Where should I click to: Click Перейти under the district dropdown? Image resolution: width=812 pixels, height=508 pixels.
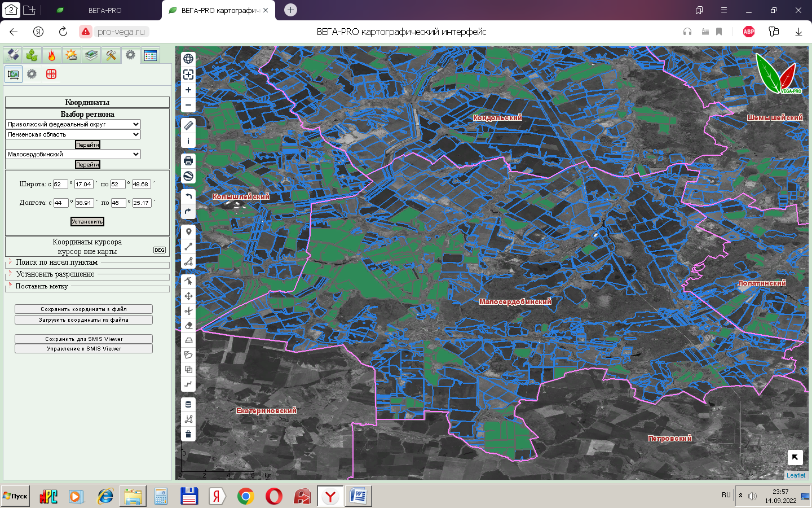tap(87, 164)
